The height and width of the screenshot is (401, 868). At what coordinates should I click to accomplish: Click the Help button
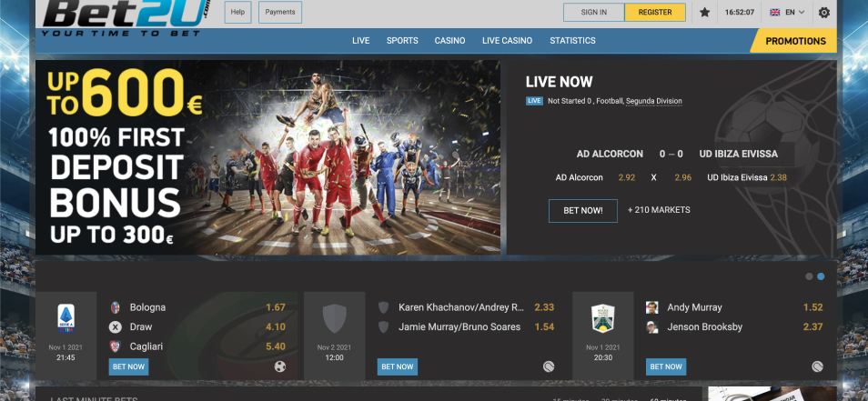coord(237,12)
